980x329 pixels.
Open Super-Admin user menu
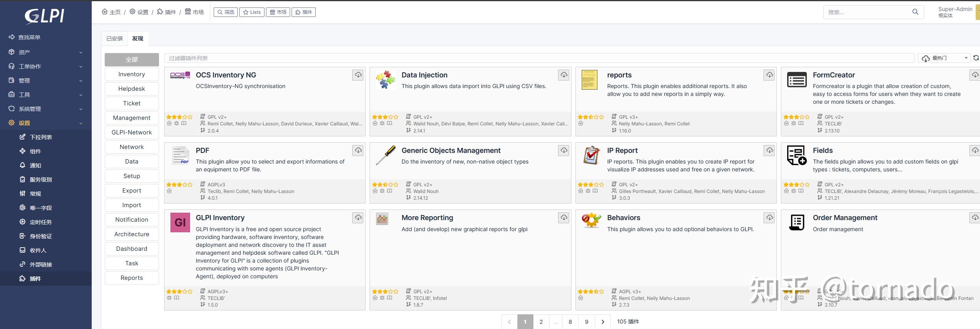click(x=955, y=12)
